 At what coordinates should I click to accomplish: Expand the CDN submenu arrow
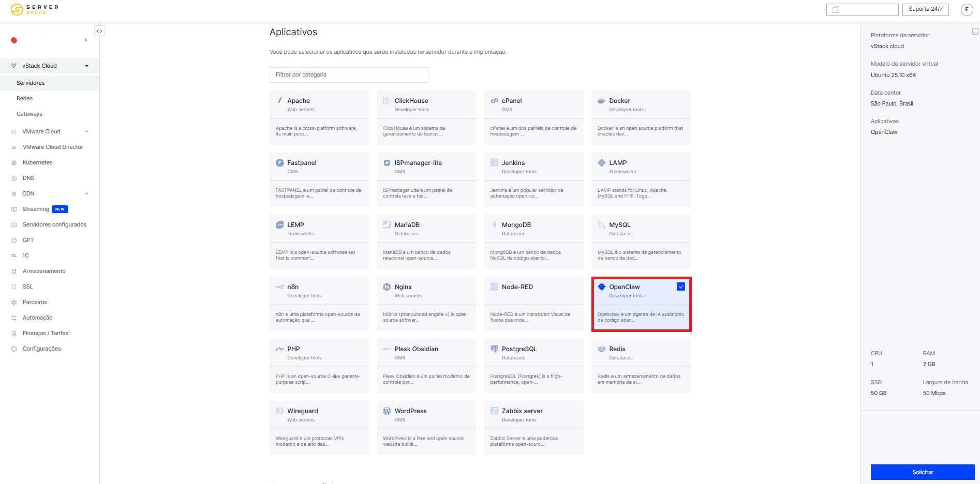(86, 193)
